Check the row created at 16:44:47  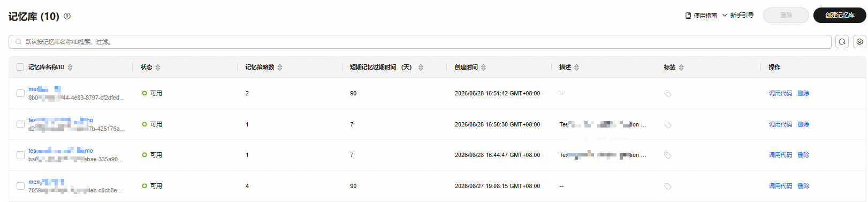[x=20, y=155]
